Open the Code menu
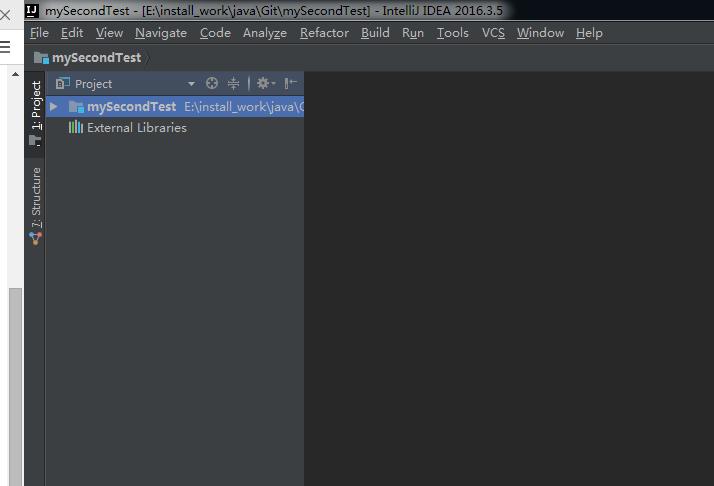Viewport: 714px width, 486px height. point(215,33)
